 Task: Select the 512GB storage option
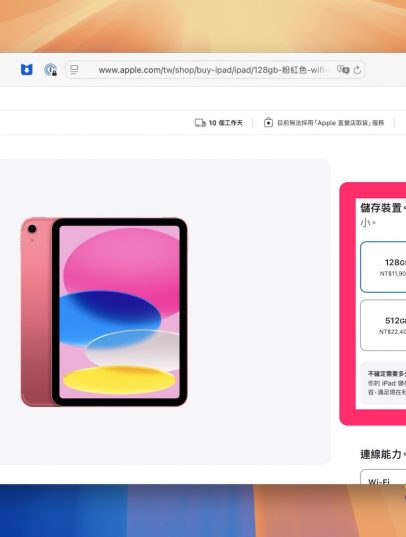383,325
